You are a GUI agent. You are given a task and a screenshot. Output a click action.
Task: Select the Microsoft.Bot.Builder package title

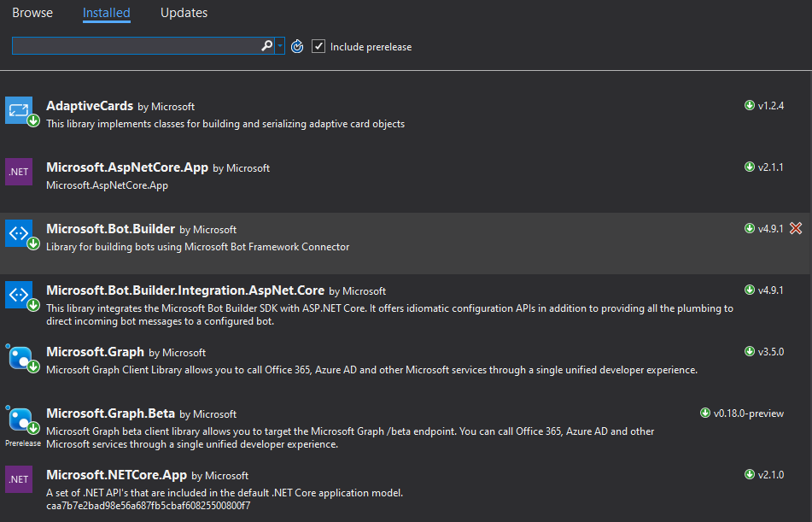click(x=110, y=229)
